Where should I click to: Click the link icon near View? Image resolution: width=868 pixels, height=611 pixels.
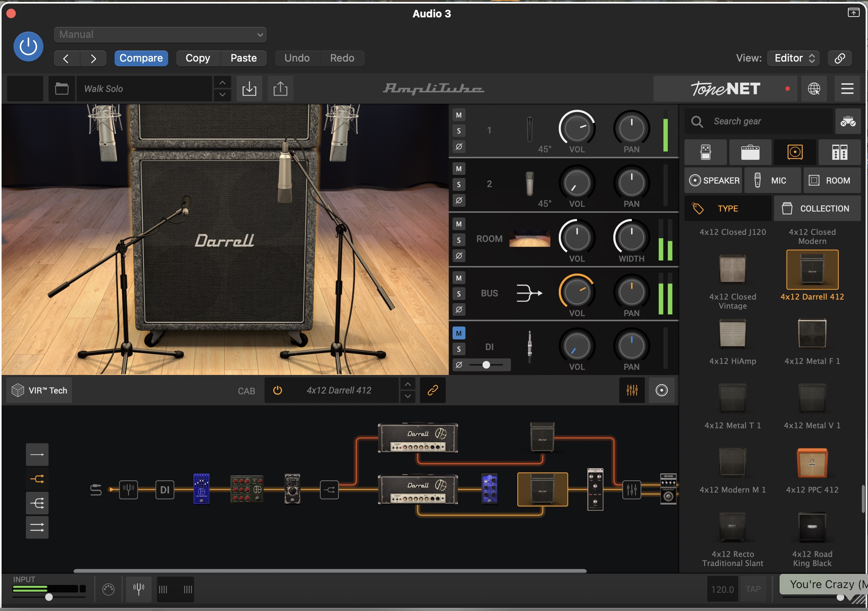[840, 58]
